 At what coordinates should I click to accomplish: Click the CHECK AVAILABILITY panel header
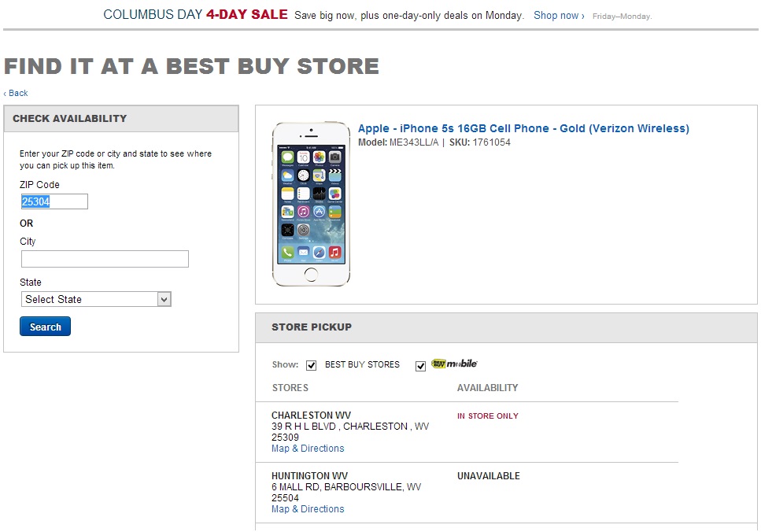tap(69, 118)
